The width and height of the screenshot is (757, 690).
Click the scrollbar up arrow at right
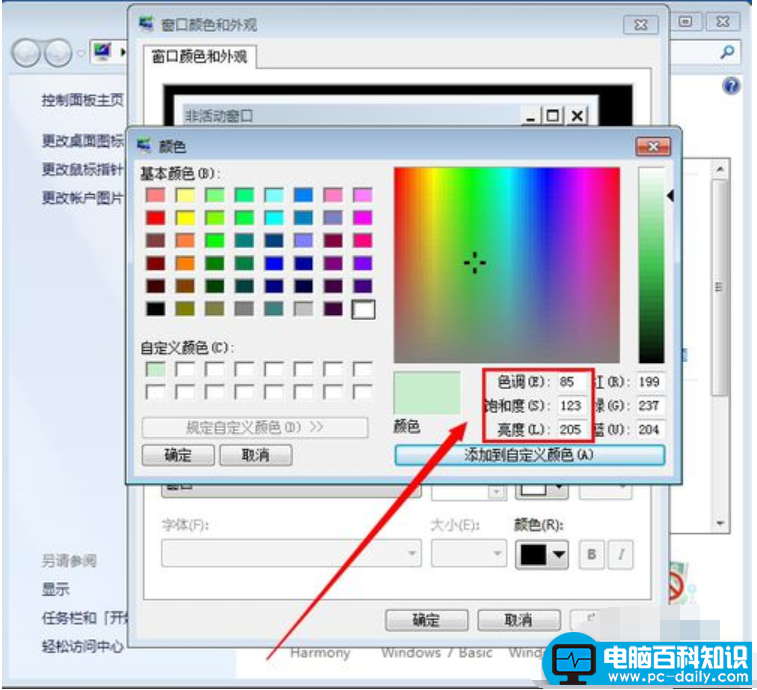[720, 169]
